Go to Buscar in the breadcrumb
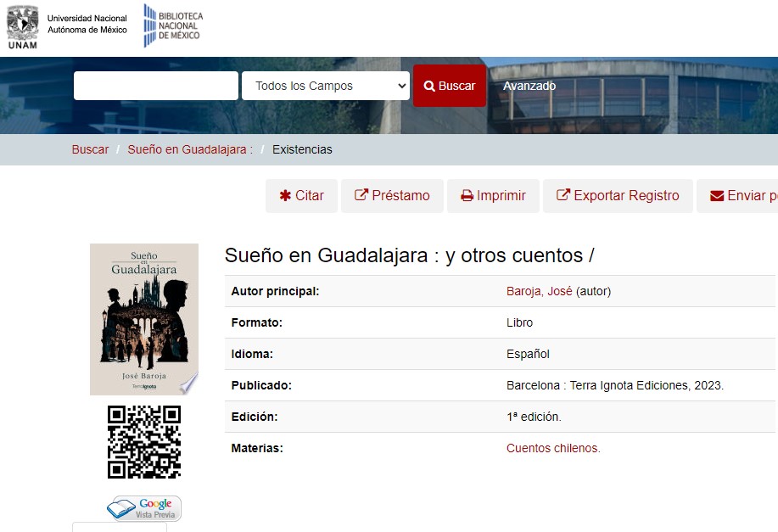 click(90, 149)
